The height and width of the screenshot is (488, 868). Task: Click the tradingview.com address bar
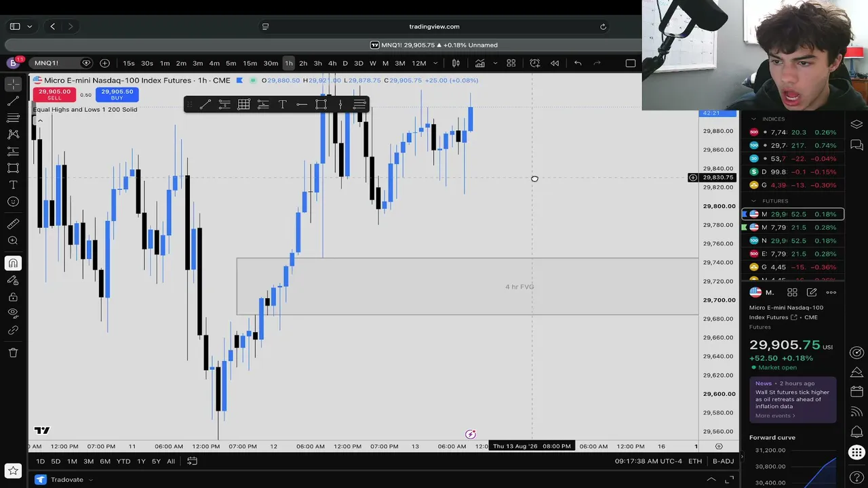point(434,26)
